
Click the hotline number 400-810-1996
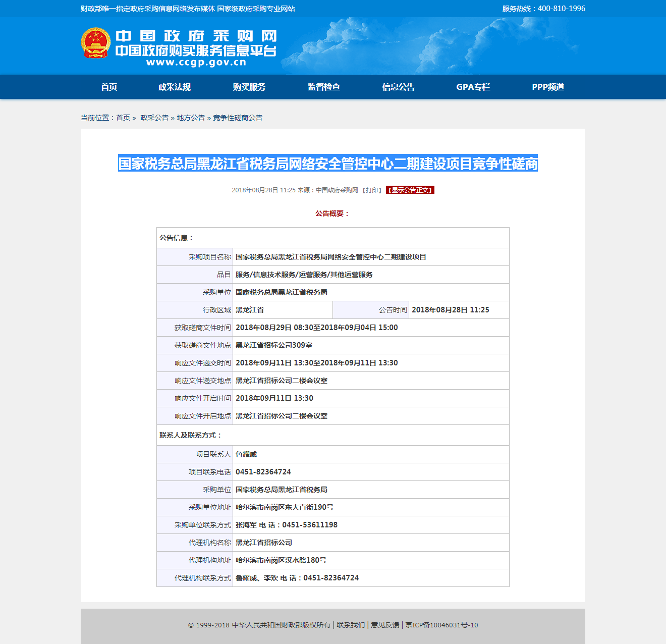562,9
